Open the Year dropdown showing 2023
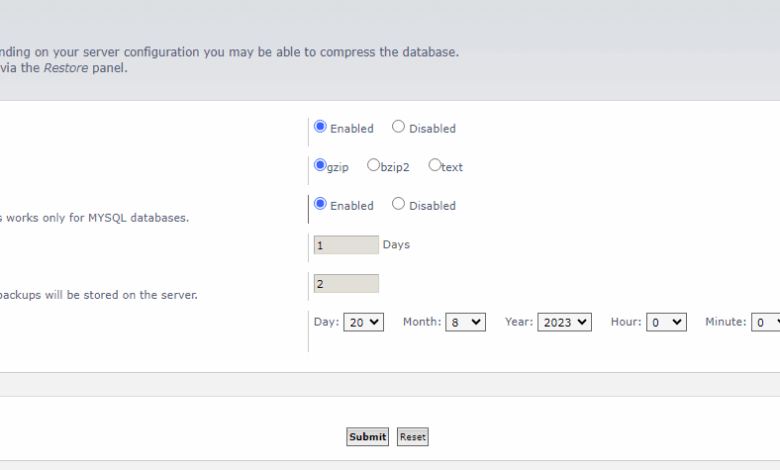This screenshot has height=470, width=780. point(564,322)
